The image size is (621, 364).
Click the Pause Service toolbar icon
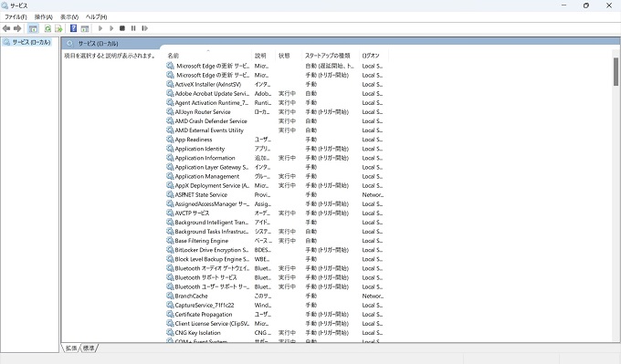[133, 28]
